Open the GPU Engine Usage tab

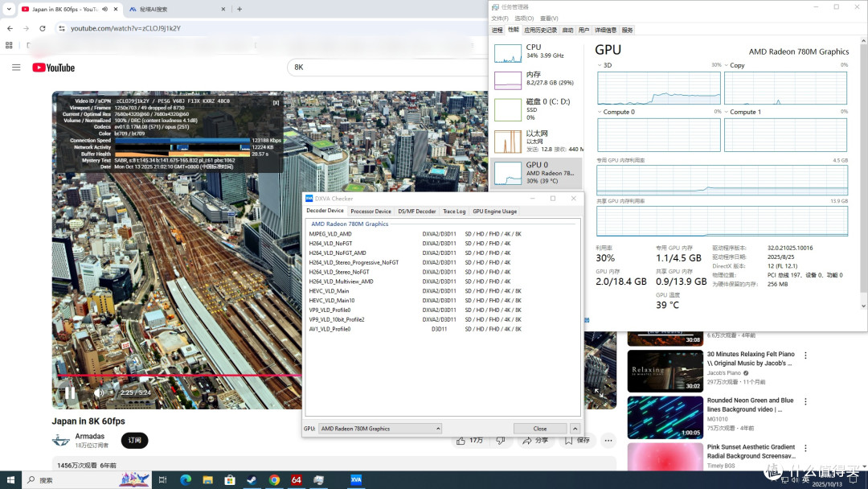[494, 211]
